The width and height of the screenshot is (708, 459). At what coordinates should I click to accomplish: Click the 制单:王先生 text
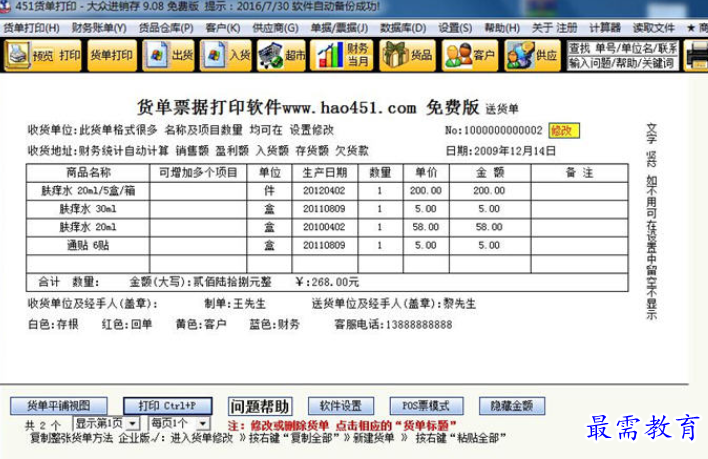[235, 304]
